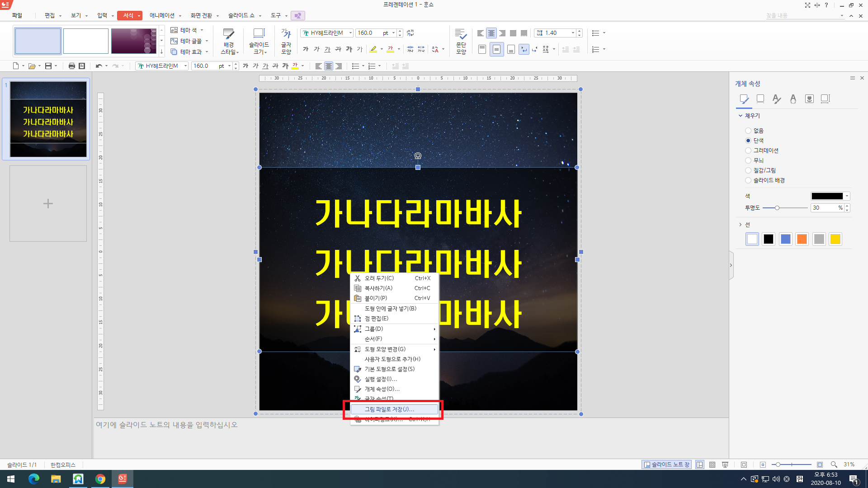Select the 그러데이션 fill radio button

[x=748, y=150]
